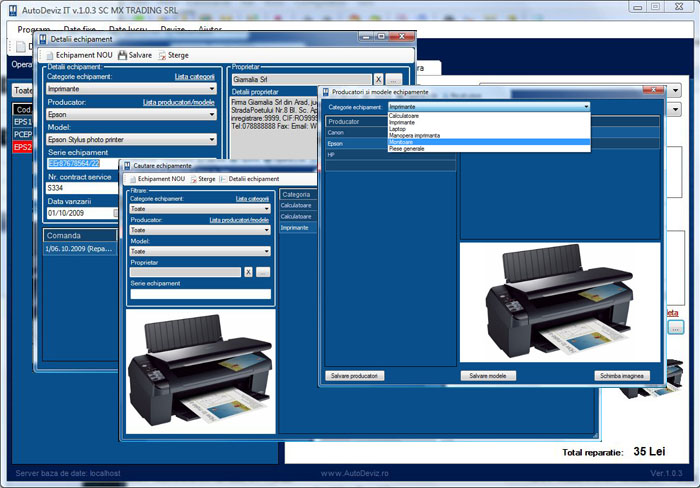The width and height of the screenshot is (700, 488).
Task: Open Date fixe menu
Action: coord(79,29)
